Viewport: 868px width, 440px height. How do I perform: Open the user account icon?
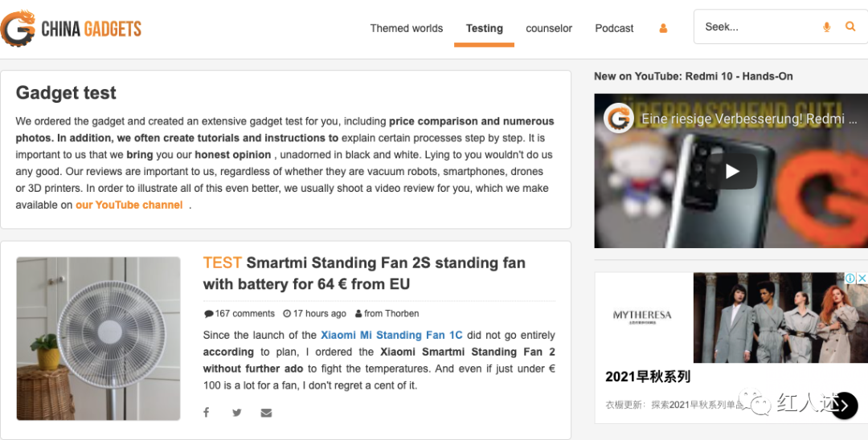point(662,28)
